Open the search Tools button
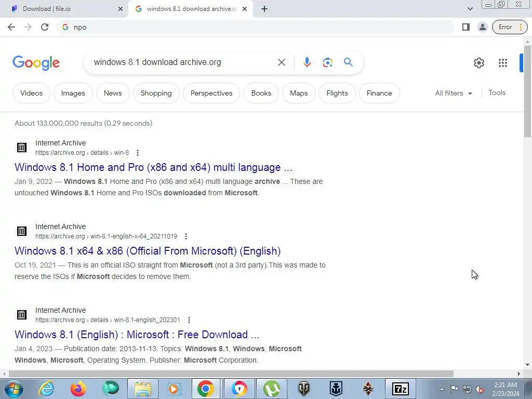 click(x=497, y=92)
